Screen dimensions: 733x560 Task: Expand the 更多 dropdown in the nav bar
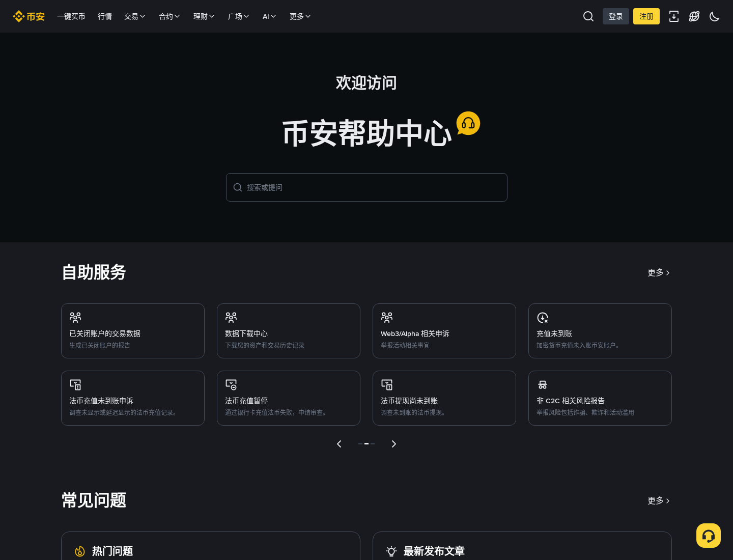pos(300,16)
